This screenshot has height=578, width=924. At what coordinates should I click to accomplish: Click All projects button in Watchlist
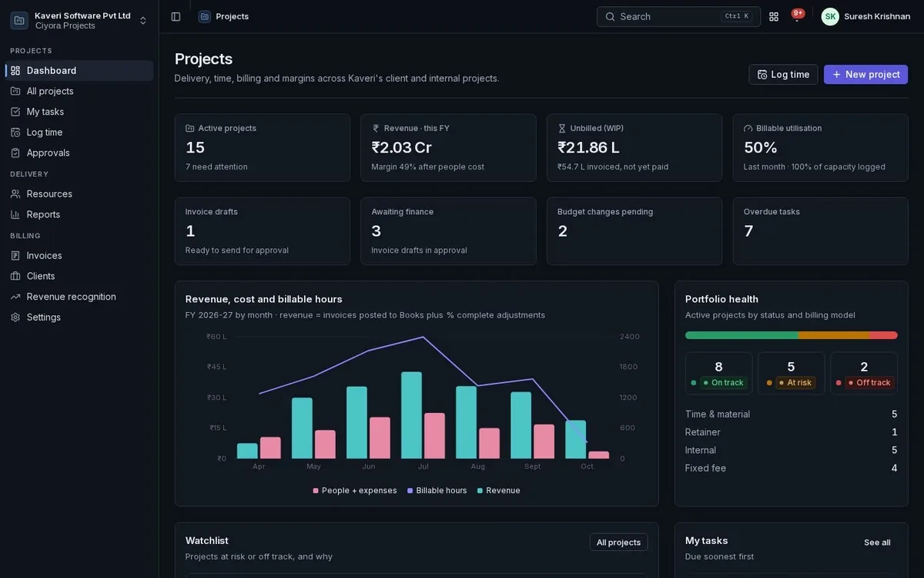(x=618, y=543)
